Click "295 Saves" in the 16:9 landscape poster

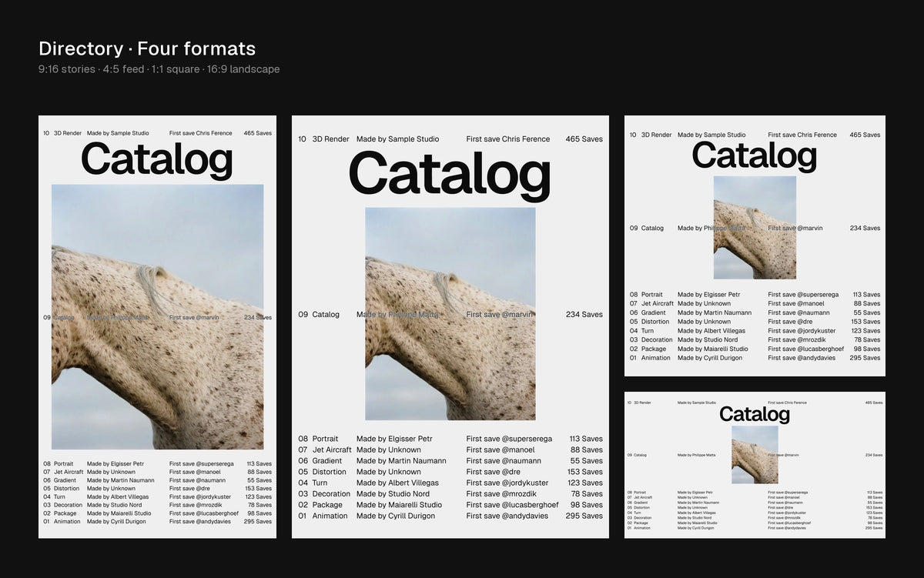click(x=874, y=528)
